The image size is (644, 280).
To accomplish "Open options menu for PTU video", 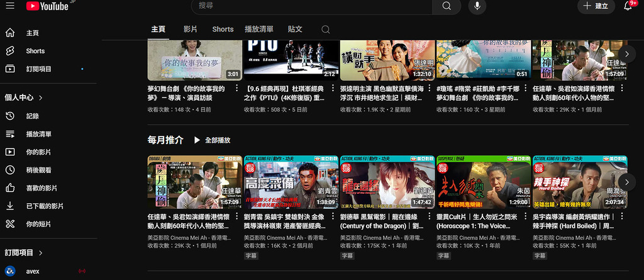I will 333,88.
